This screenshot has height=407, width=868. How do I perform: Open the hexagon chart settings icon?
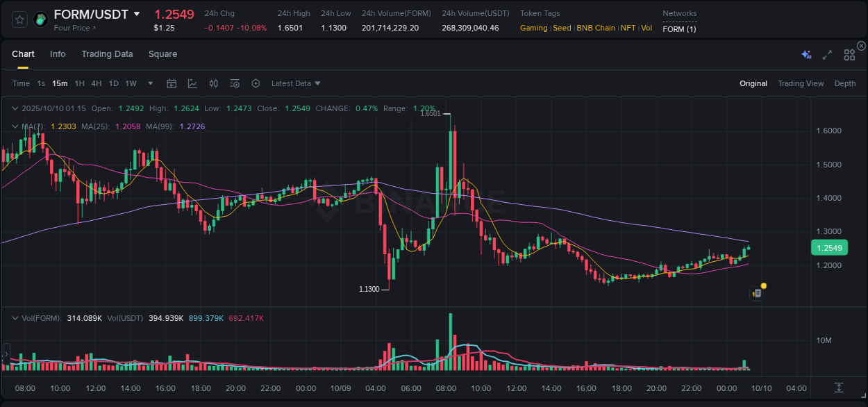pos(256,83)
